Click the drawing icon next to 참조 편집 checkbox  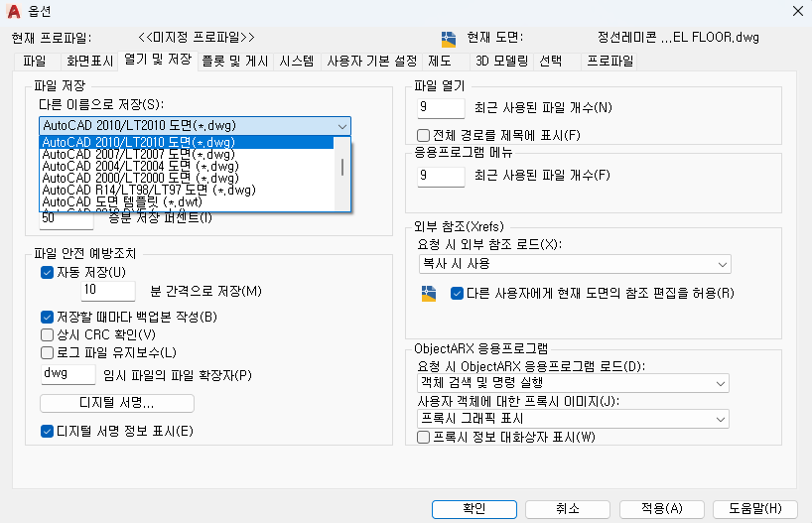click(429, 294)
